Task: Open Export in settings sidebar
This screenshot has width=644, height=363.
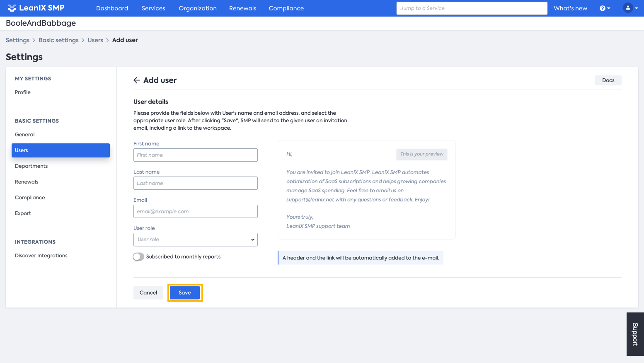Action: (23, 213)
